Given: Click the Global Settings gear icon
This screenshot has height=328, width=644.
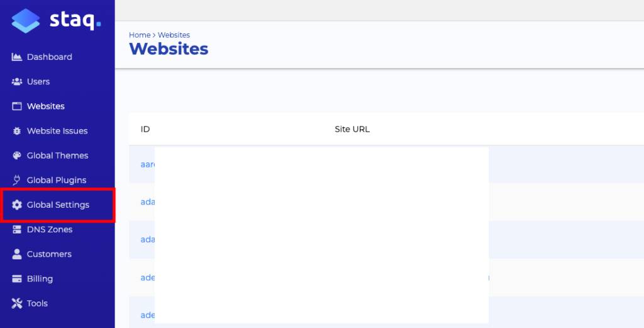Looking at the screenshot, I should [x=17, y=205].
